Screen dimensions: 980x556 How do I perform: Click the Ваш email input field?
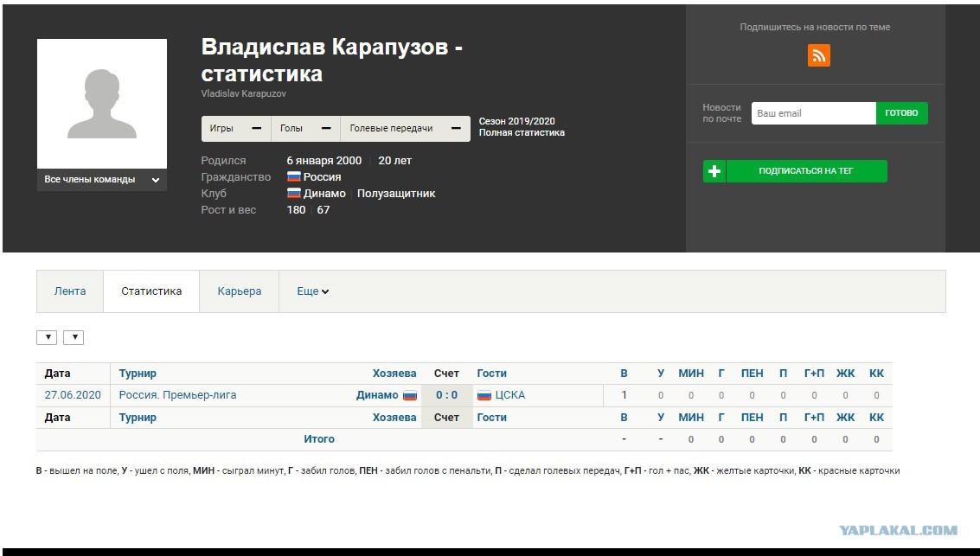(813, 113)
